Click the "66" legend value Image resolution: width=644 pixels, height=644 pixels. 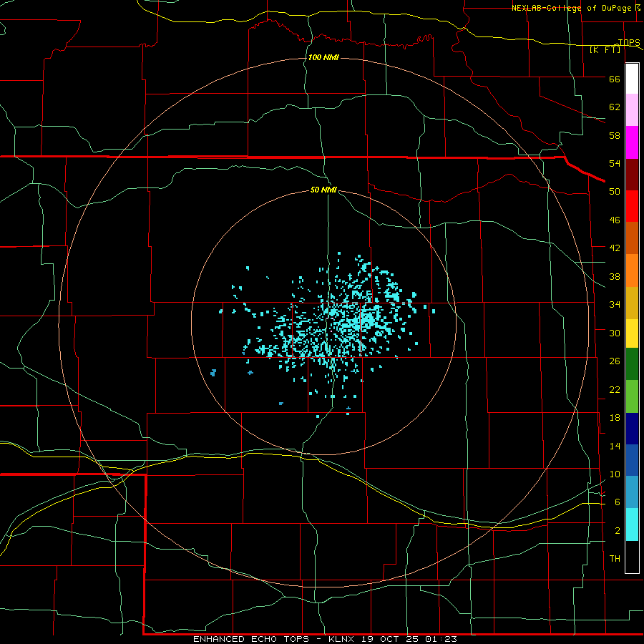click(x=615, y=79)
